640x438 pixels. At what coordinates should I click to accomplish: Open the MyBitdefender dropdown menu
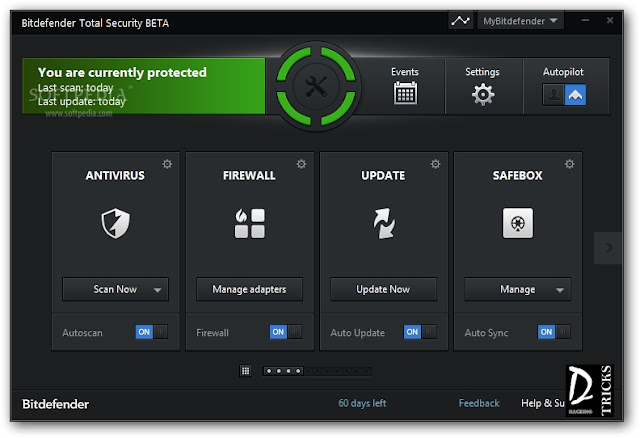click(x=520, y=21)
